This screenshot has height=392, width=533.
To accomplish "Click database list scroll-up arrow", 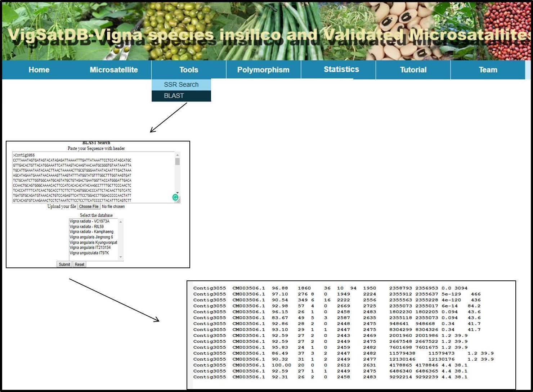I will [x=121, y=222].
